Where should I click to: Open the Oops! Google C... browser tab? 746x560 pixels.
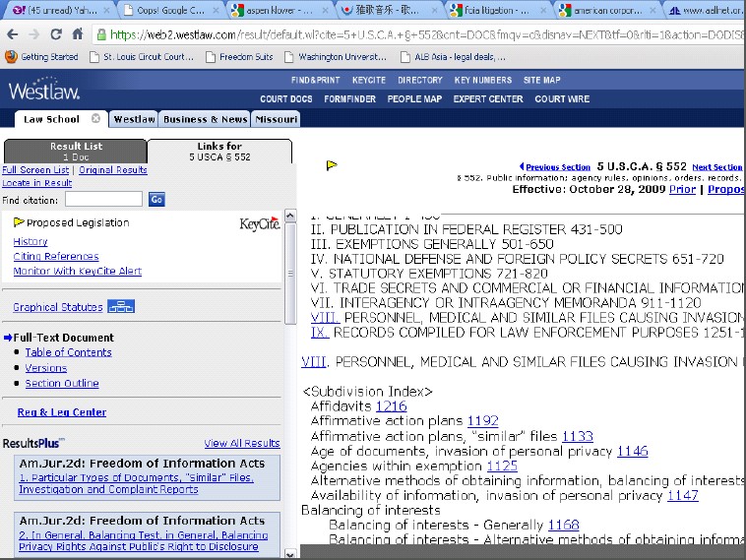click(x=164, y=10)
